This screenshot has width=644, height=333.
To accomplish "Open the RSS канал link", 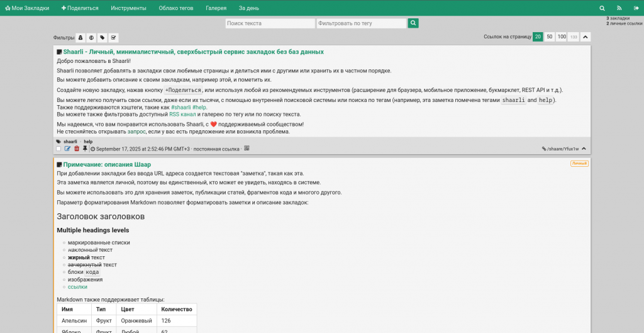I will tap(182, 115).
